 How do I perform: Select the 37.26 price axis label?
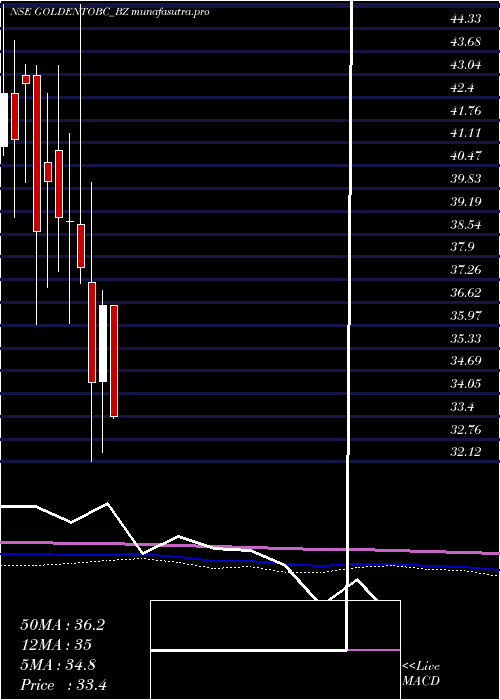(x=466, y=270)
